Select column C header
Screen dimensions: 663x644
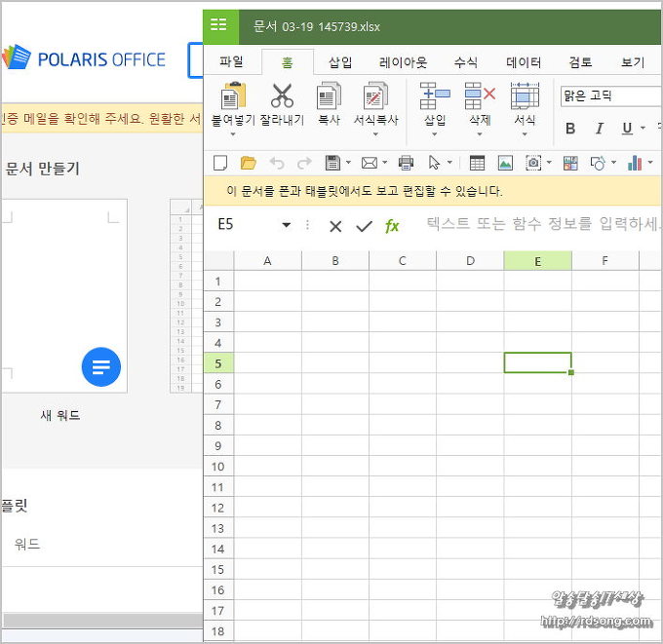click(402, 261)
